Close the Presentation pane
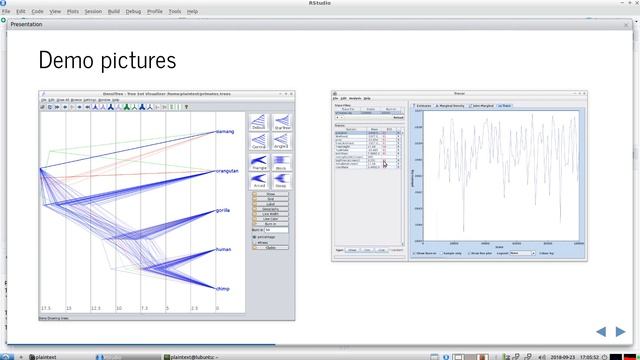The image size is (640, 360). (x=627, y=25)
